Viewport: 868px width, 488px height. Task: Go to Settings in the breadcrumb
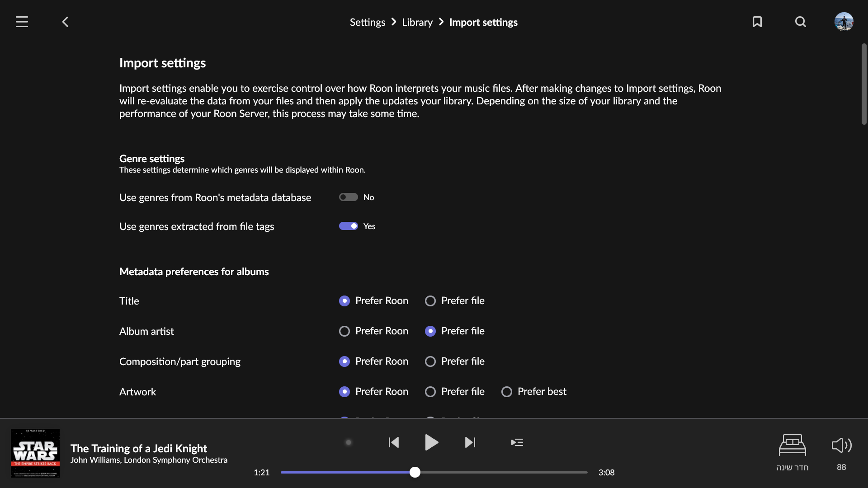click(368, 22)
